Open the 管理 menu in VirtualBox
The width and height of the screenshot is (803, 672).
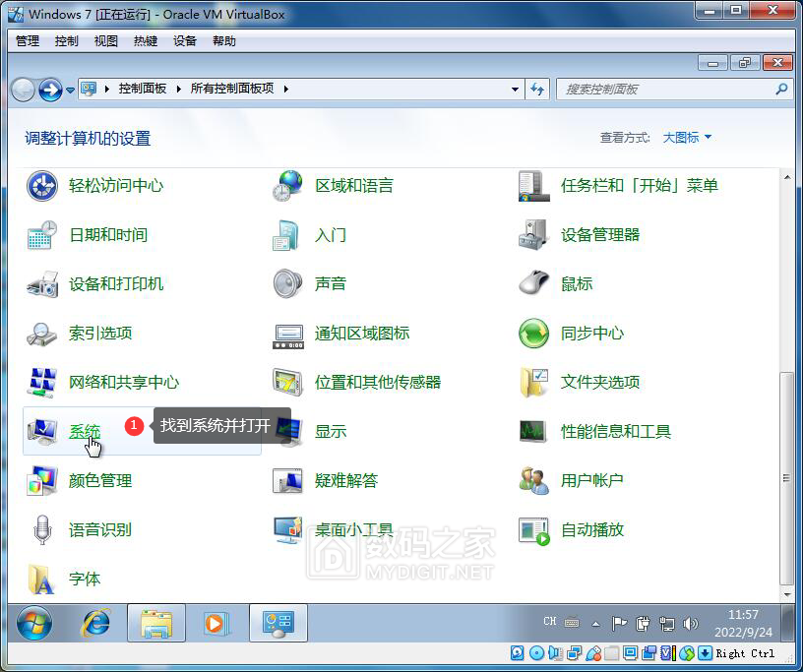coord(28,41)
